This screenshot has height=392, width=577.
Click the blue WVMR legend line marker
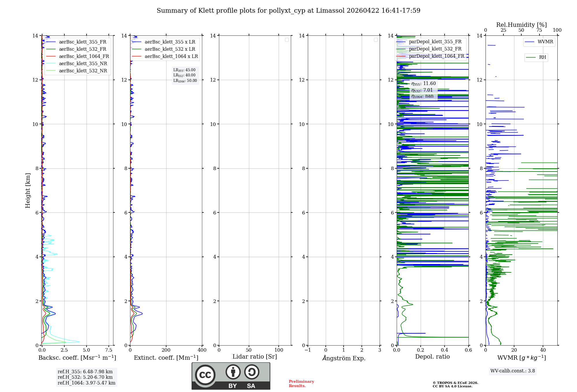point(529,42)
